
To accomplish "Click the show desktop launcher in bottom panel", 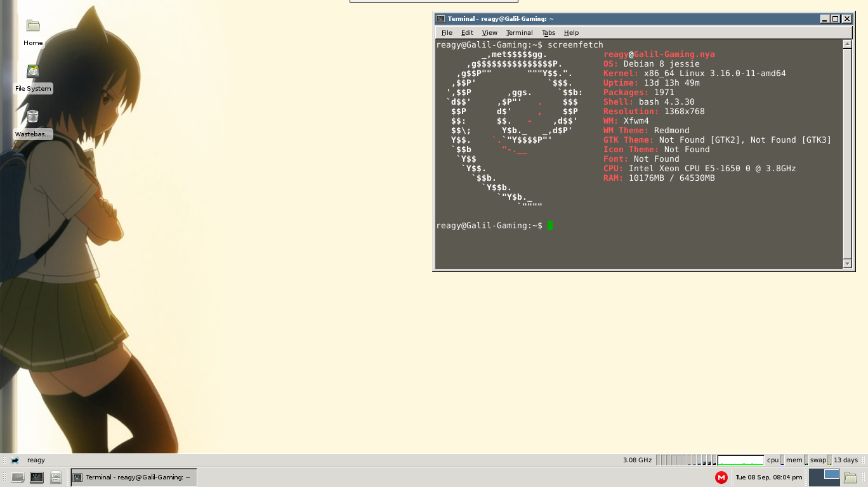I will click(x=18, y=477).
